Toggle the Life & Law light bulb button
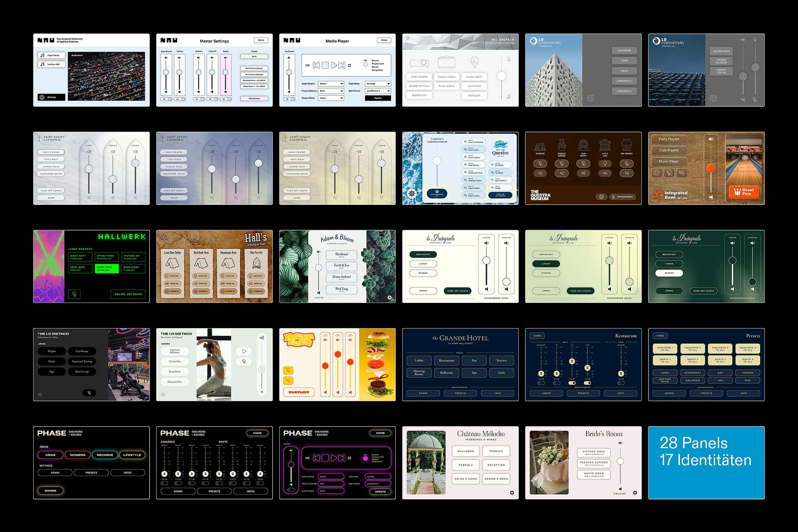This screenshot has width=798, height=532. pyautogui.click(x=605, y=164)
